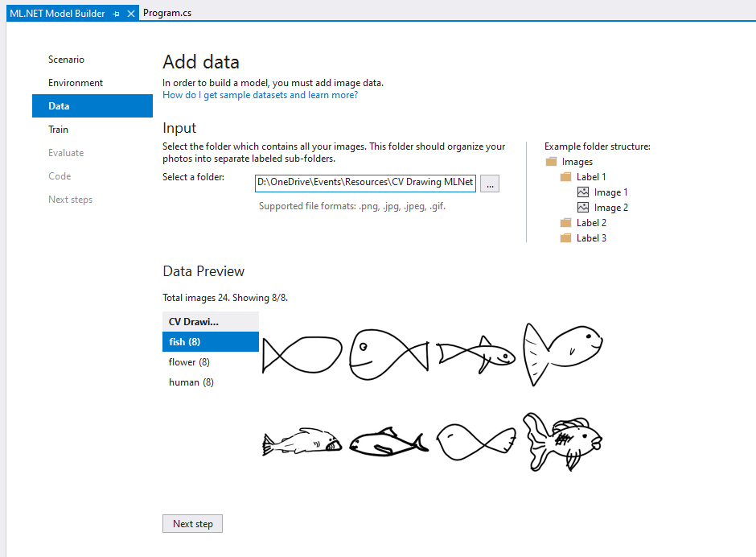Viewport: 756px width, 557px height.
Task: Click the folder path input field
Action: pos(365,183)
